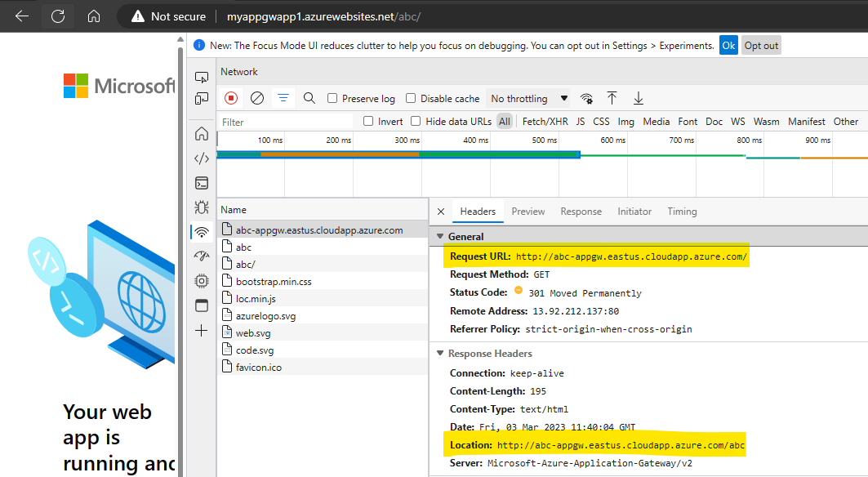Click the network Filter text field
This screenshot has height=477, width=868.
tap(286, 122)
